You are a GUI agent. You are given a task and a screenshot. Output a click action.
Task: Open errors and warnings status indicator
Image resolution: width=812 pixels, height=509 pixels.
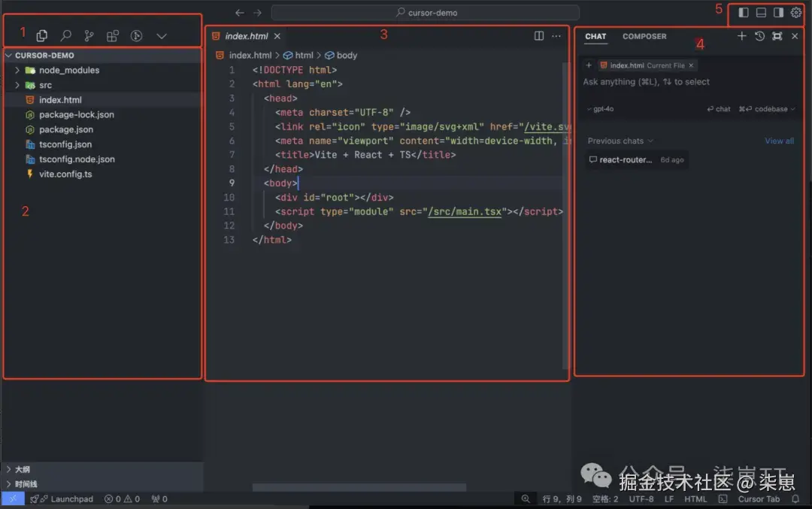123,498
